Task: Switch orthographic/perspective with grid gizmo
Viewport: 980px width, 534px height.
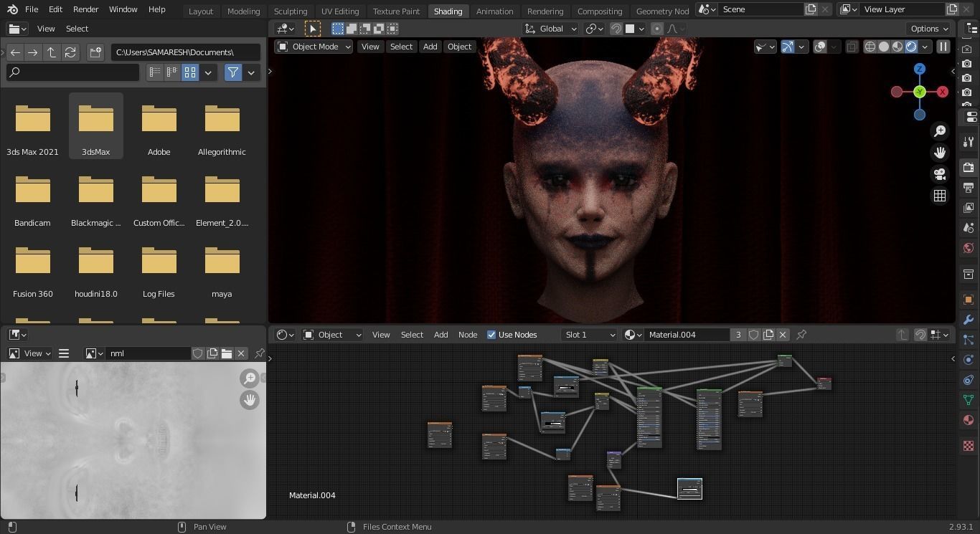Action: 940,196
